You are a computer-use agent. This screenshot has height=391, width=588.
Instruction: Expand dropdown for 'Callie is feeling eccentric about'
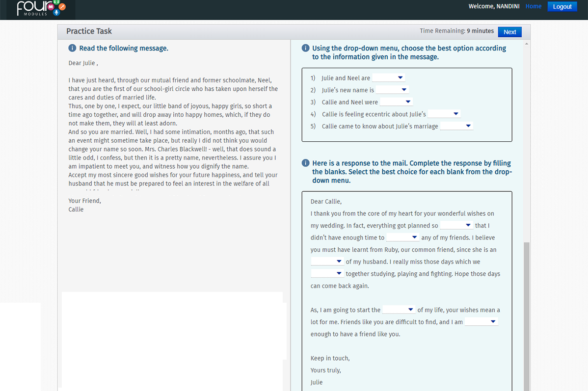click(x=444, y=114)
